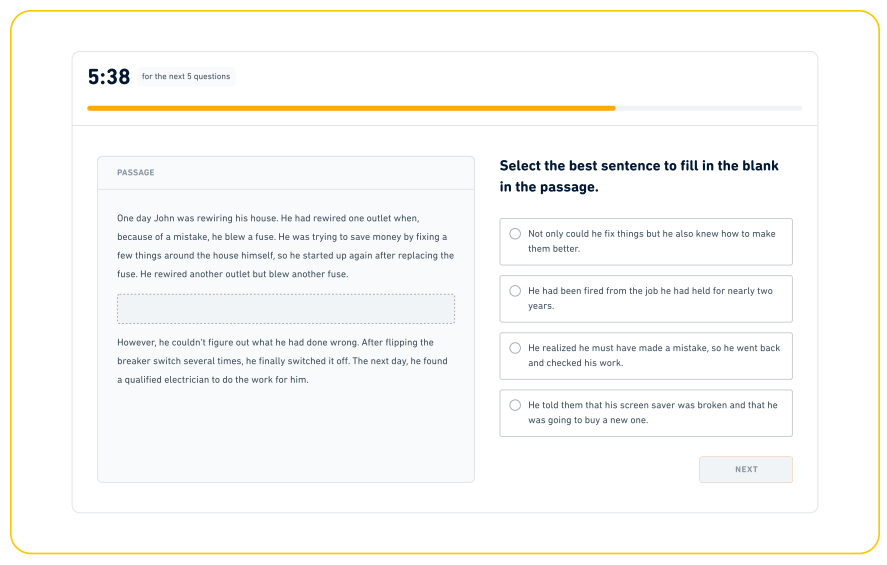Click the dashed blank box in the passage
Screen dimensions: 887x565
tap(285, 309)
